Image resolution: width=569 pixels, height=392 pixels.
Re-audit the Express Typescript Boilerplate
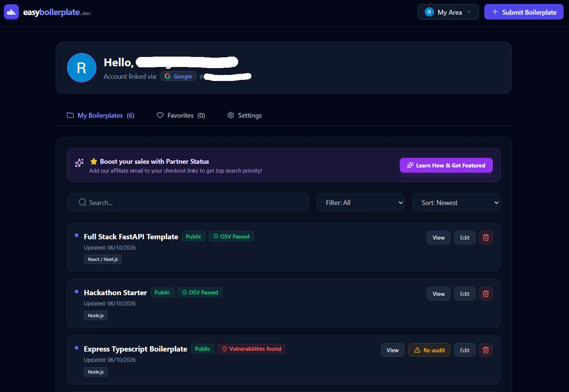click(429, 350)
